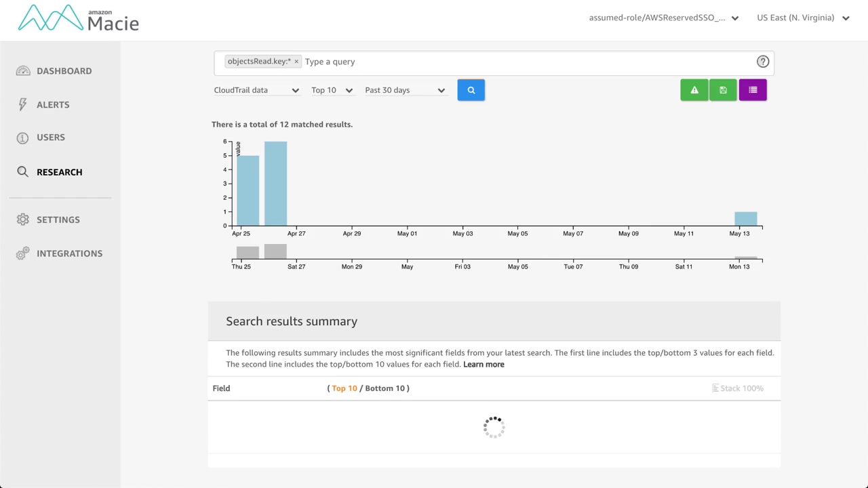Click the purple list view button
868x488 pixels.
point(753,90)
